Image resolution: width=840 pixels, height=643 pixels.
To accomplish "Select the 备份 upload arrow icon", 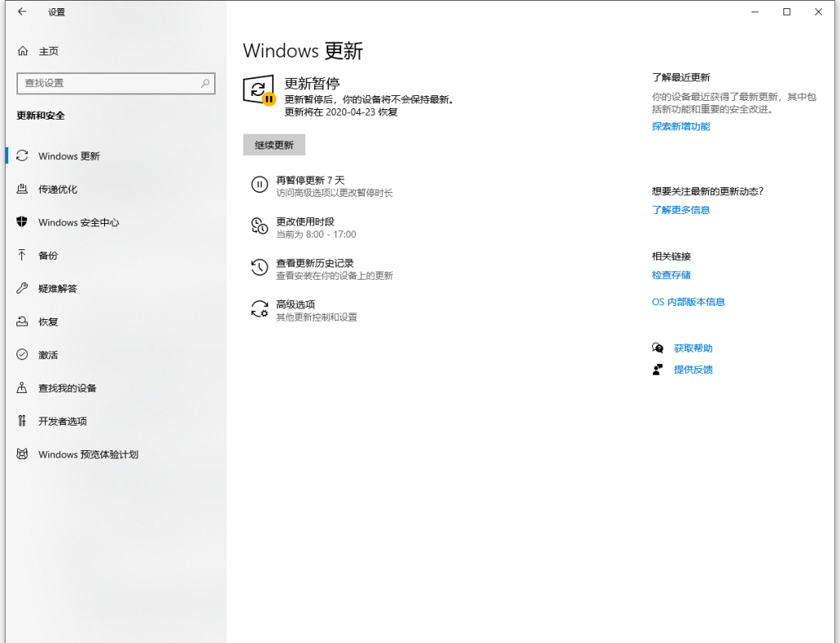I will (x=22, y=255).
